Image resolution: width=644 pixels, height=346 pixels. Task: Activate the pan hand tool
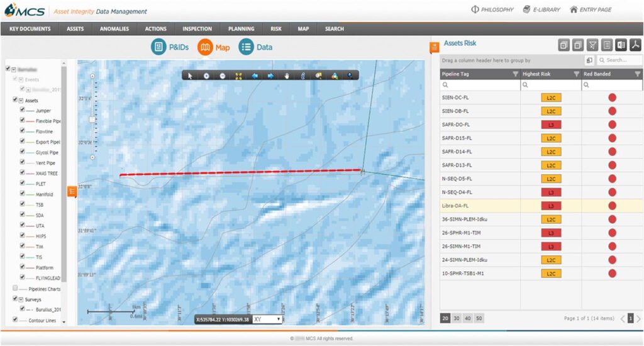click(287, 75)
